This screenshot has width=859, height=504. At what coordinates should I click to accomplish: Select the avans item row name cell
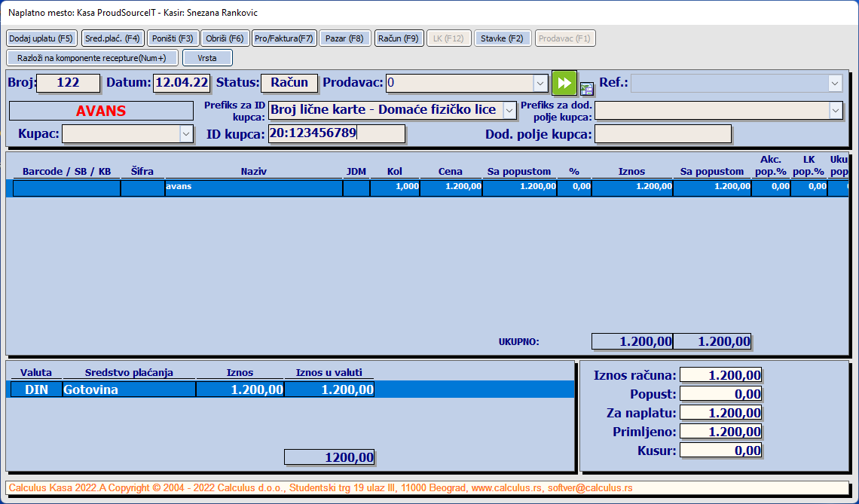(x=253, y=188)
